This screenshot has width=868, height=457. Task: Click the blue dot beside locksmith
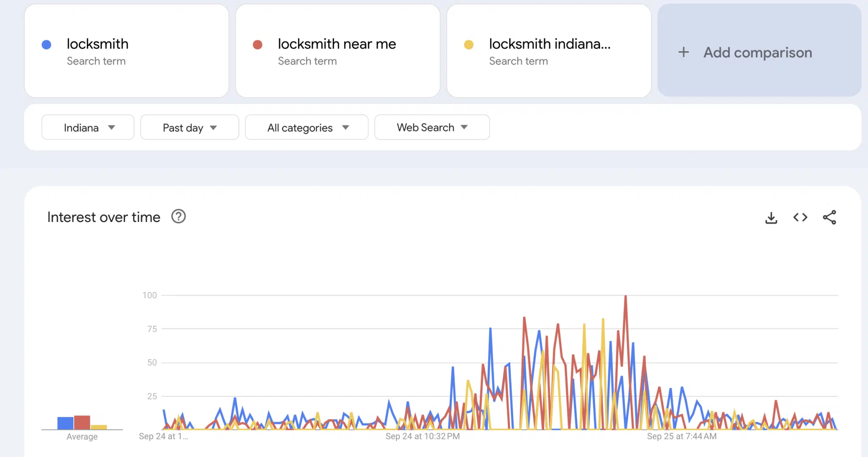(x=47, y=44)
